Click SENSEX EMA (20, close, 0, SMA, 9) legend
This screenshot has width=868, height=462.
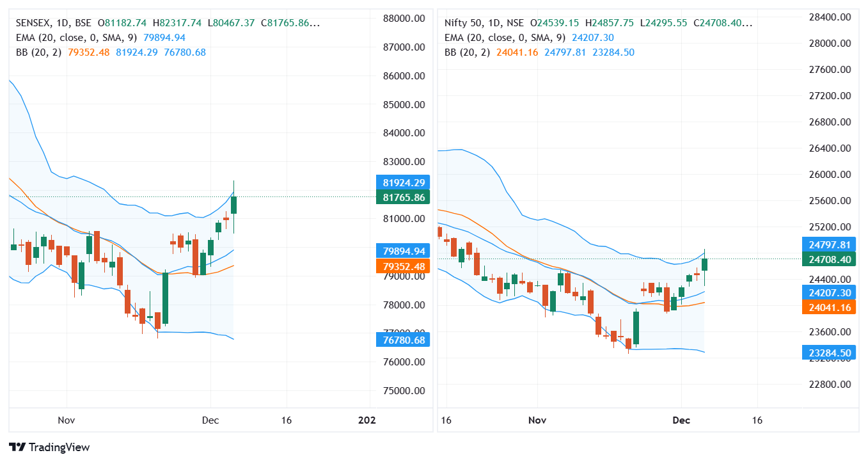(100, 38)
